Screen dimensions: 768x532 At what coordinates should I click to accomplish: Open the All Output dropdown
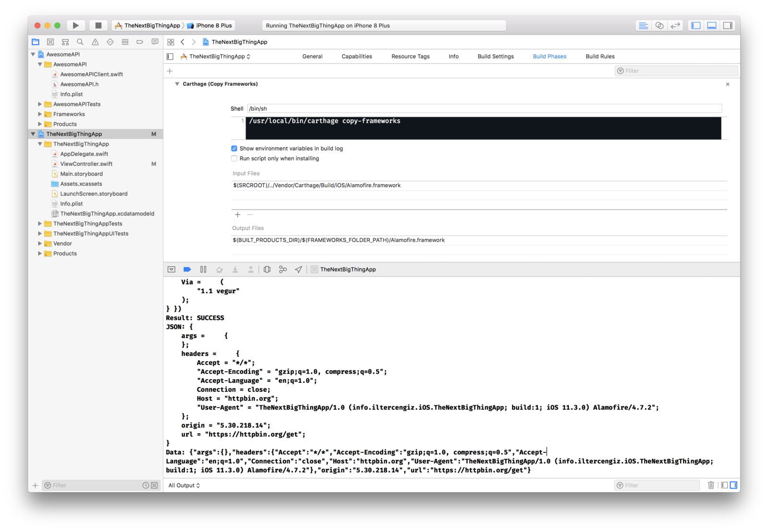(184, 485)
